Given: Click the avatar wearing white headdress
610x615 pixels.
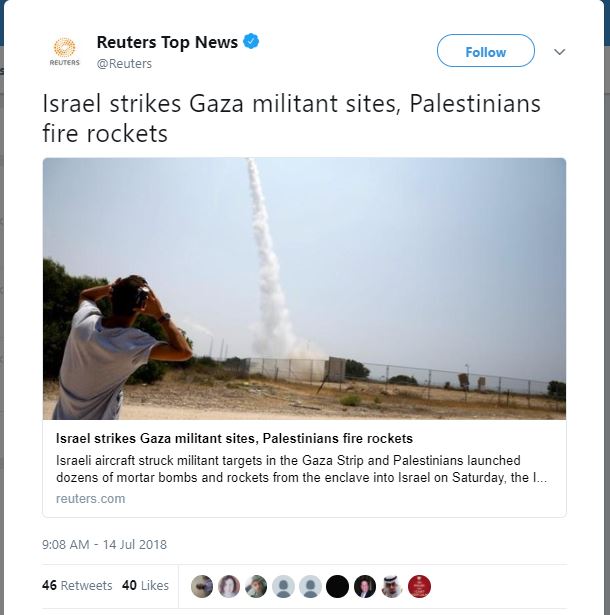Looking at the screenshot, I should point(392,586).
